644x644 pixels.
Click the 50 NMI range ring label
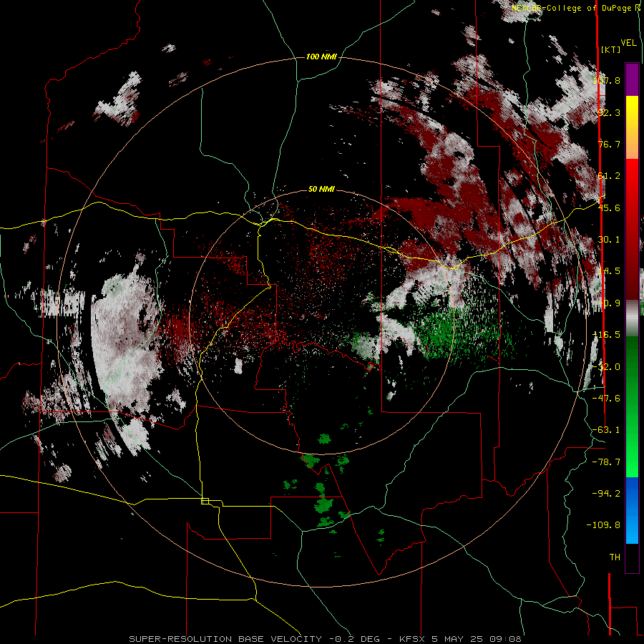click(321, 189)
